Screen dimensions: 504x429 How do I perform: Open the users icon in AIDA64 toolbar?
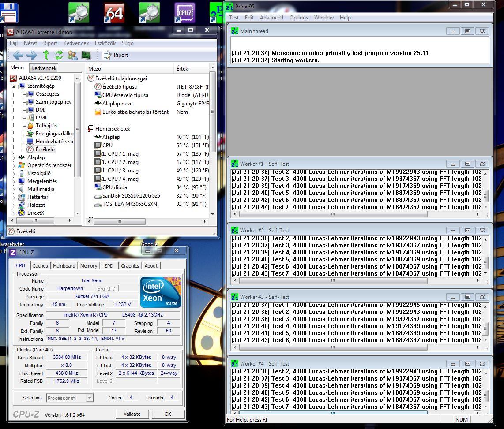(x=72, y=55)
